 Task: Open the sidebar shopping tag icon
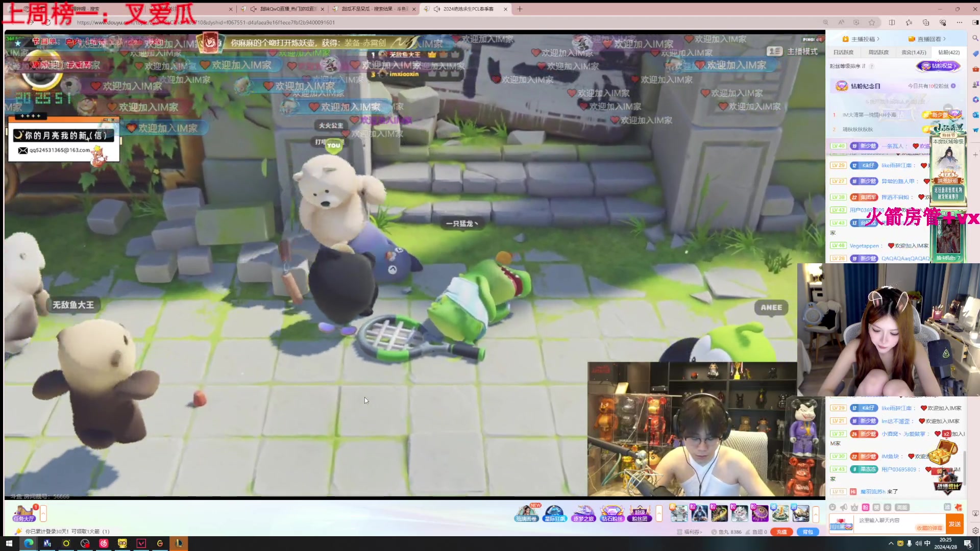click(975, 54)
